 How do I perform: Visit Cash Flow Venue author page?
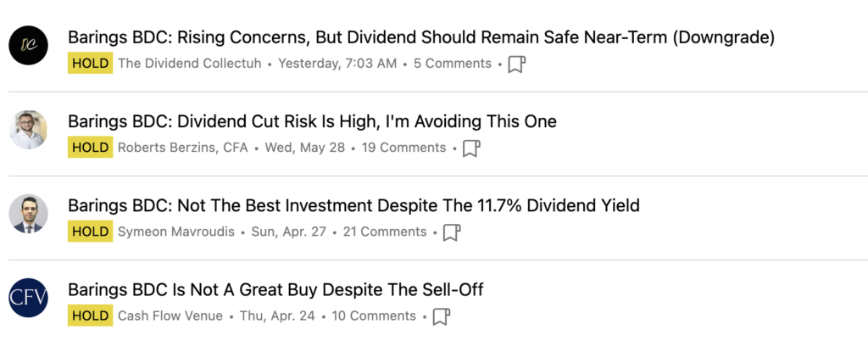coord(170,316)
